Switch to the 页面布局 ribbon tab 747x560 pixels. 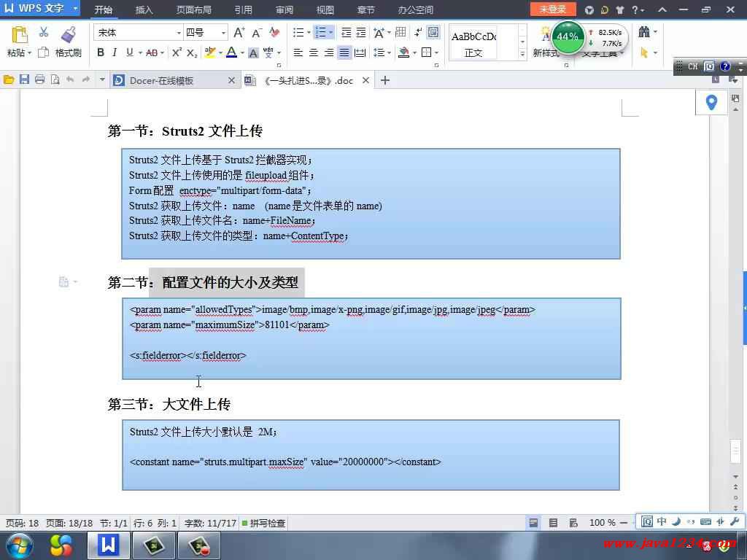tap(194, 9)
